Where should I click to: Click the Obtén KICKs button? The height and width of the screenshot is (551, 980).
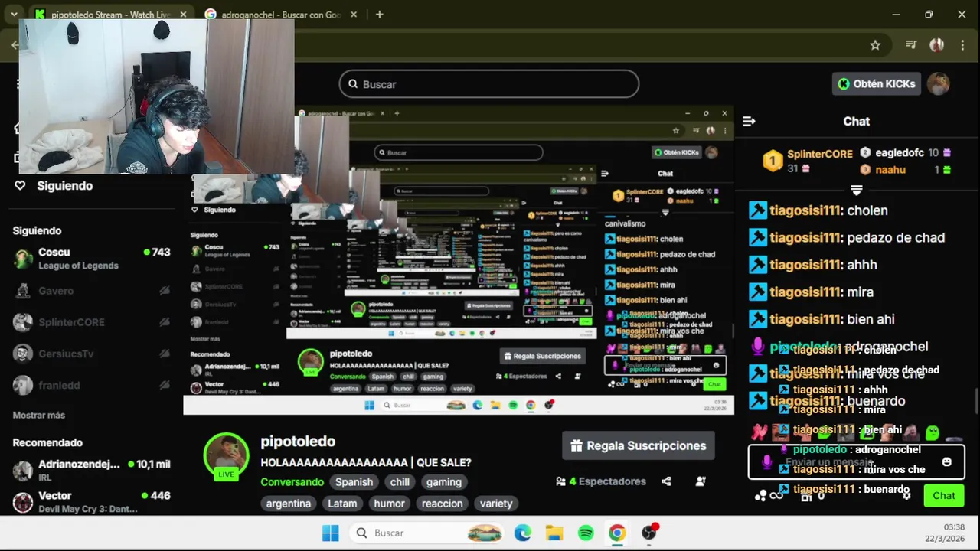(877, 84)
